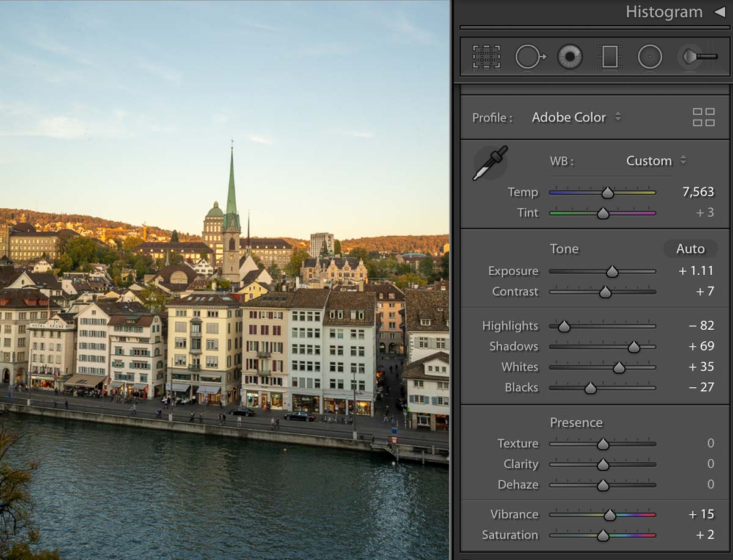Click the Contrast value +7
733x560 pixels.
[705, 291]
